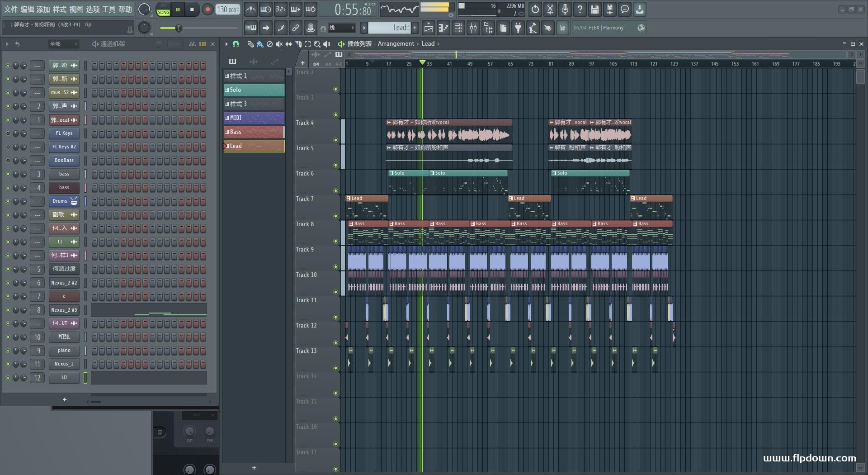868x475 pixels.
Task: Open the 全部 channel filter dropdown
Action: point(63,44)
